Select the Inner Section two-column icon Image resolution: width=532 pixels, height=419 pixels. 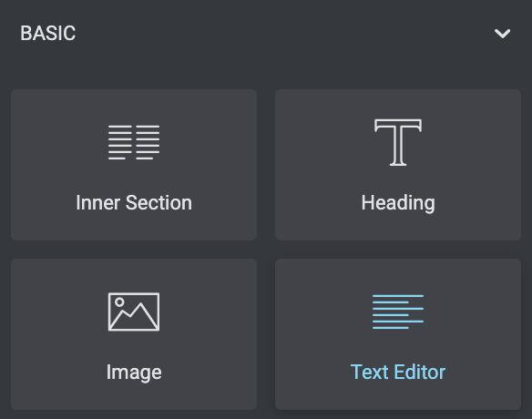pyautogui.click(x=134, y=142)
